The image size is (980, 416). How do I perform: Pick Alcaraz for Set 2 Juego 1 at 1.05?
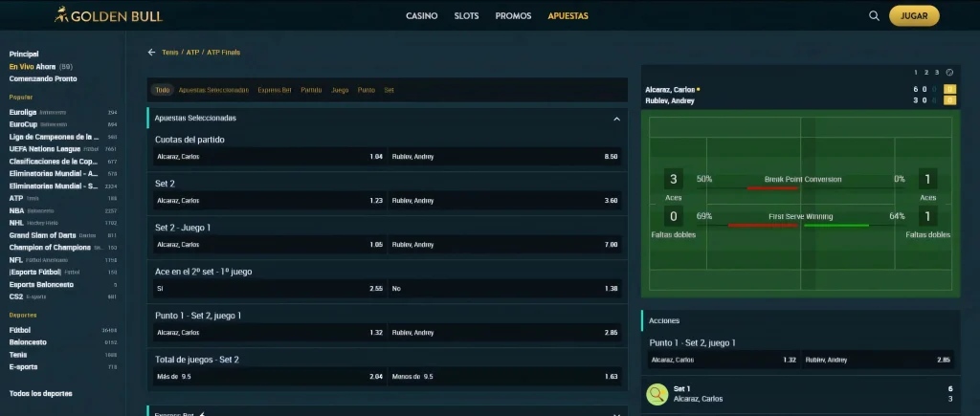269,245
